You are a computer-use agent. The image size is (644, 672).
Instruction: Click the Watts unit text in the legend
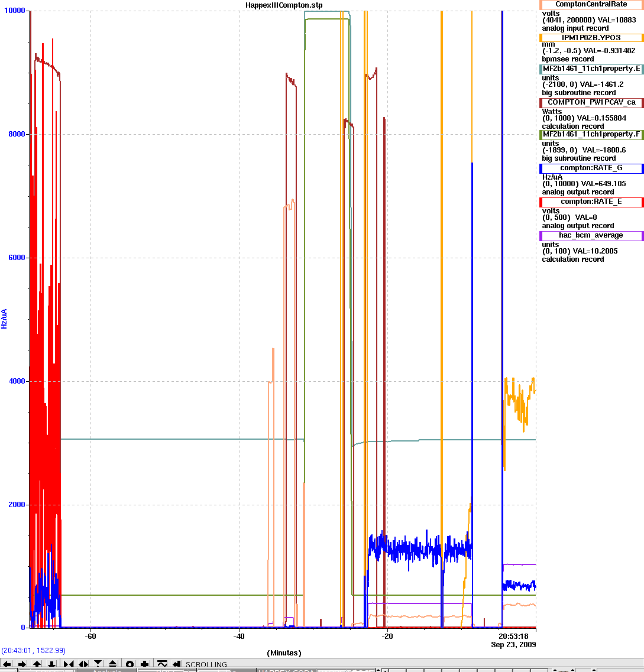(x=551, y=112)
